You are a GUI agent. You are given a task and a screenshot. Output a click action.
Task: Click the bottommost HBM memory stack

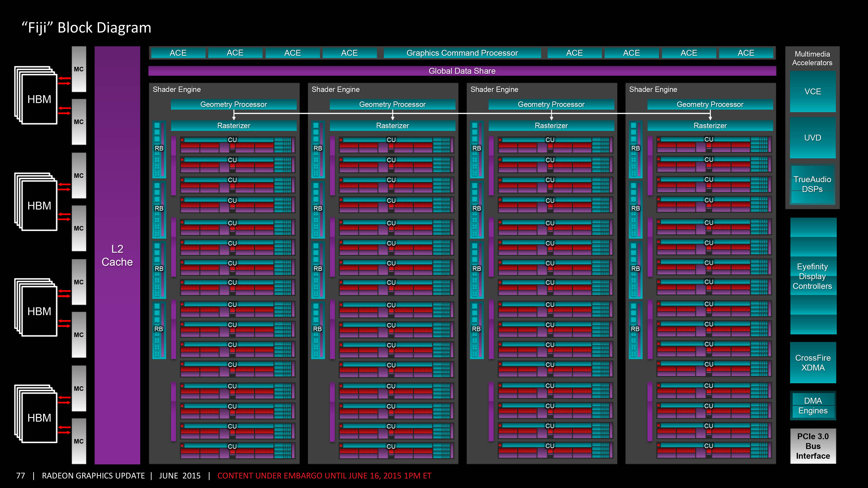point(39,418)
